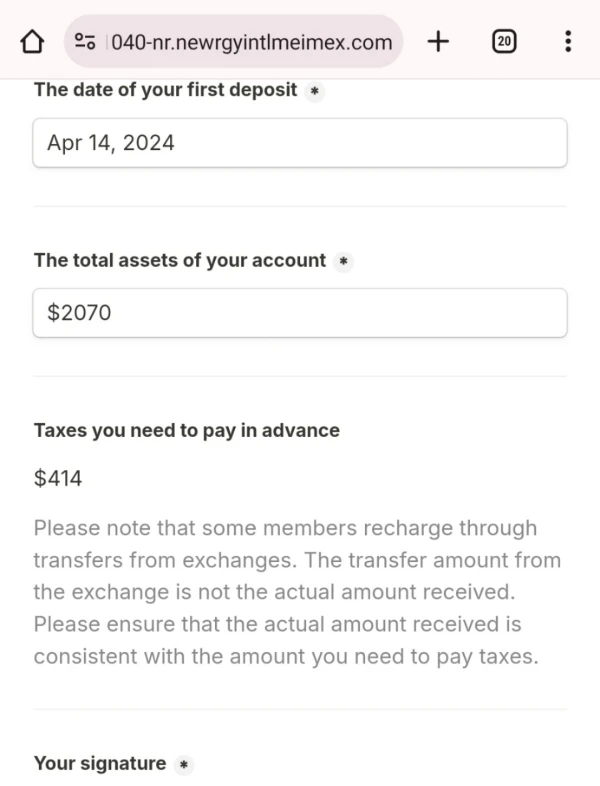Open the three-dot browser menu
The image size is (600, 786).
click(568, 41)
